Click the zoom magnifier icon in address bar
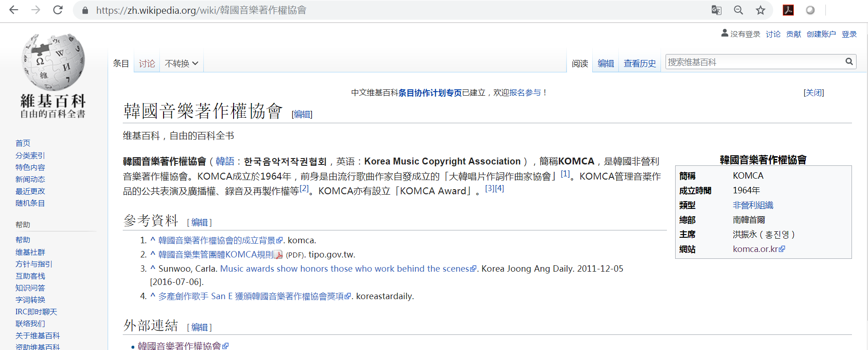Image resolution: width=868 pixels, height=350 pixels. 738,10
